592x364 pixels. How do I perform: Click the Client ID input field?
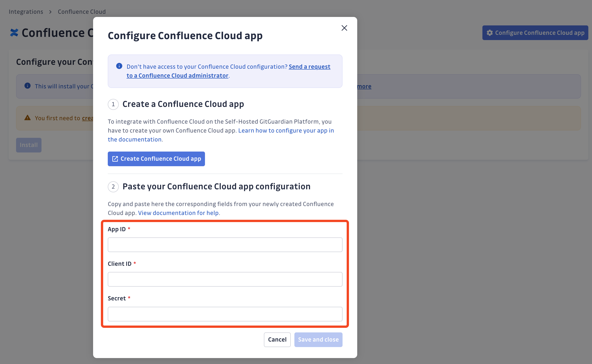pos(225,279)
